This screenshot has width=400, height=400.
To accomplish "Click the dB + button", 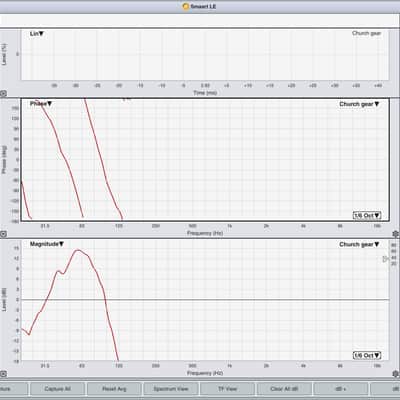I will (x=341, y=389).
